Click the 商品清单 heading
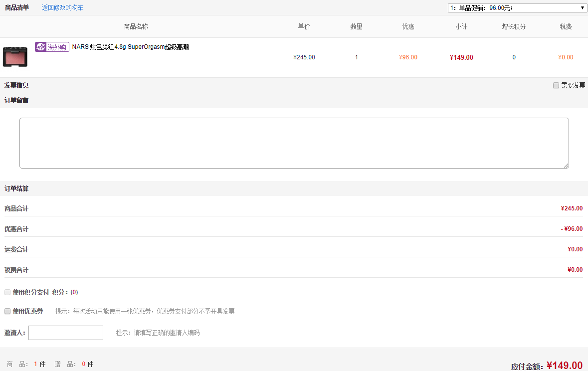 (x=17, y=7)
